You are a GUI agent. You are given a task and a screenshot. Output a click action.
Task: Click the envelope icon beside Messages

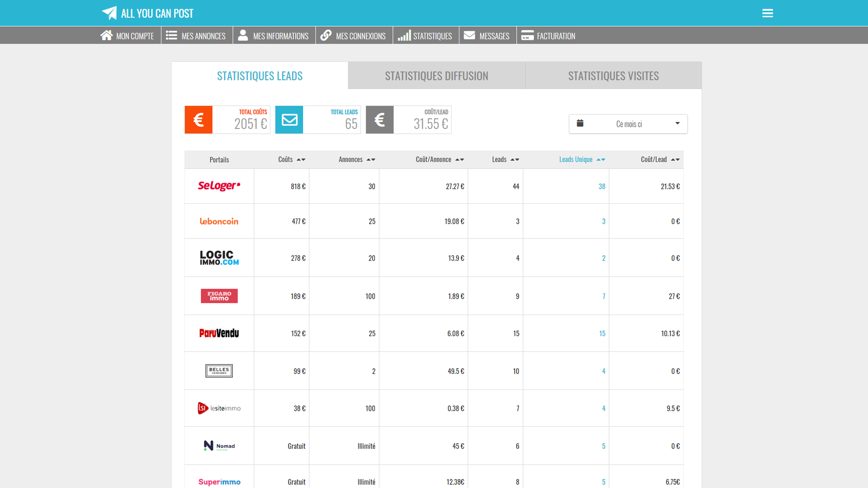point(469,35)
